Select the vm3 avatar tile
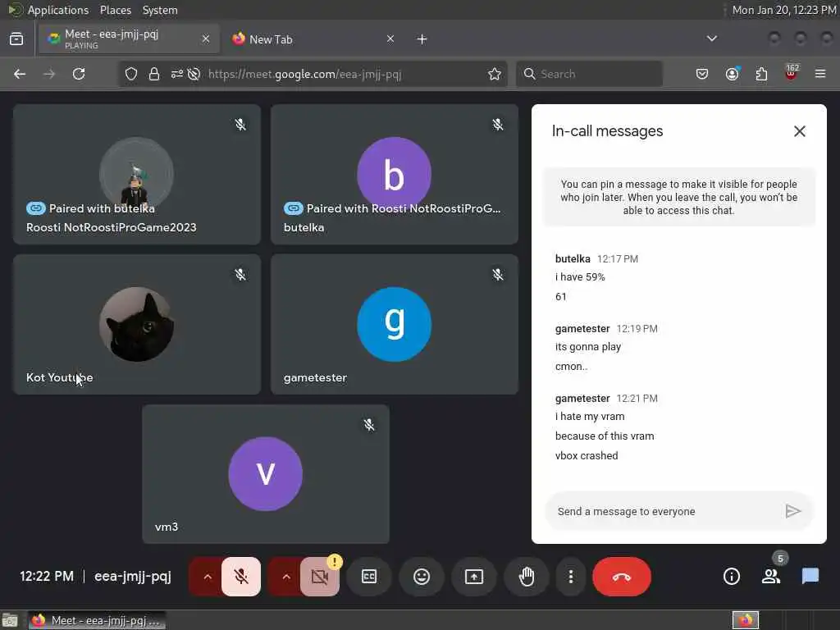Screen dimensions: 840x630 click(x=265, y=473)
